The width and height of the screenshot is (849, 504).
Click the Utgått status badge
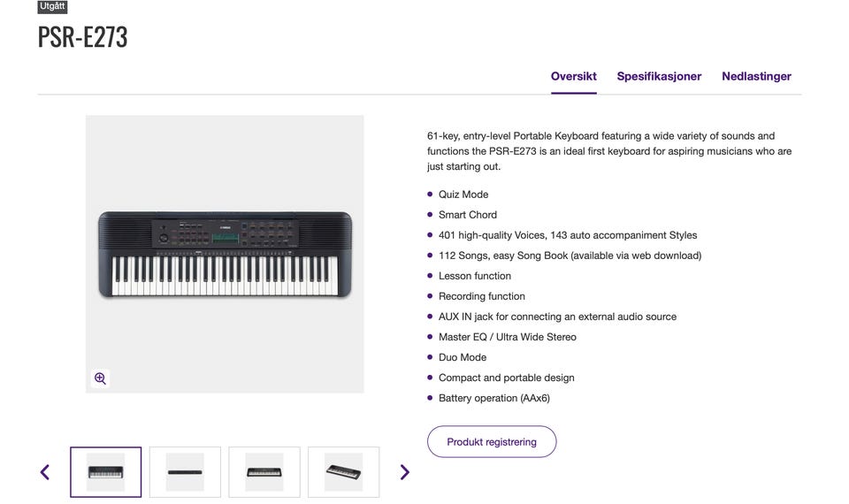pyautogui.click(x=52, y=6)
